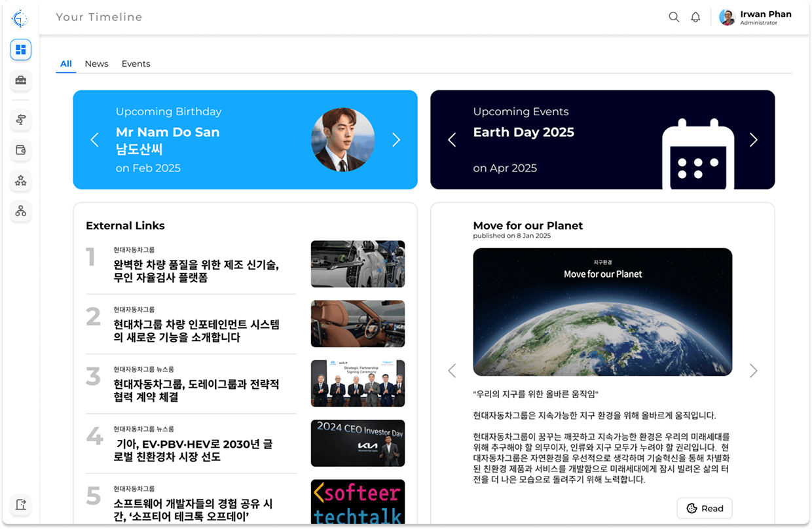This screenshot has height=529, width=812.
Task: Click the Mr Nam Do San name
Action: point(168,132)
